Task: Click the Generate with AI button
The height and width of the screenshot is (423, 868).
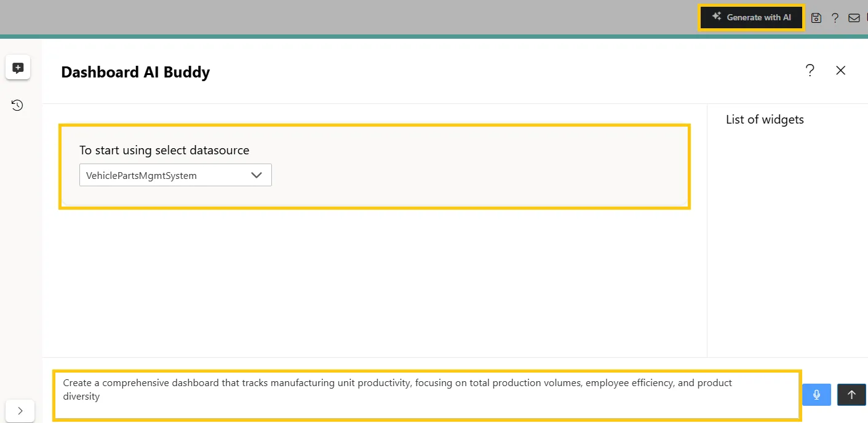Action: click(751, 17)
